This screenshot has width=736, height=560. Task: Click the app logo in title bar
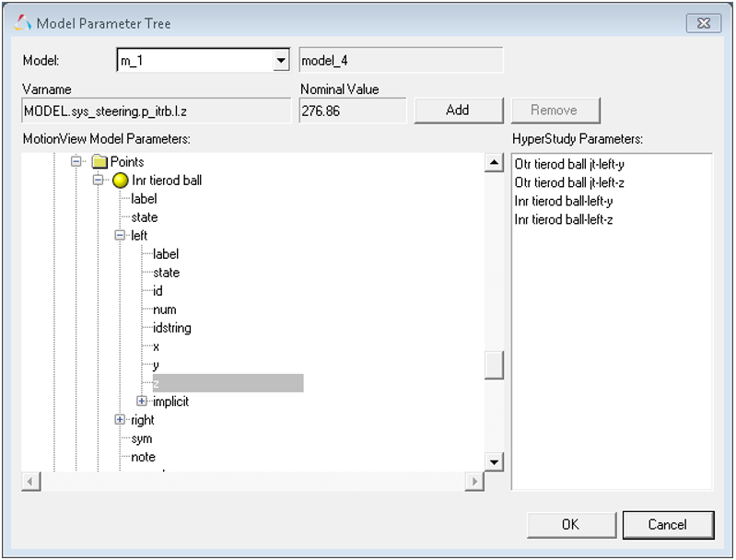click(22, 23)
